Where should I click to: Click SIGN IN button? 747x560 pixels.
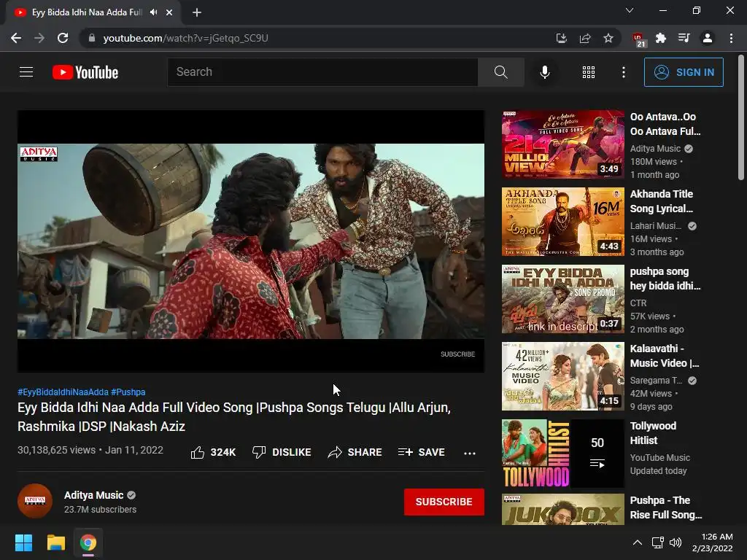click(x=684, y=72)
